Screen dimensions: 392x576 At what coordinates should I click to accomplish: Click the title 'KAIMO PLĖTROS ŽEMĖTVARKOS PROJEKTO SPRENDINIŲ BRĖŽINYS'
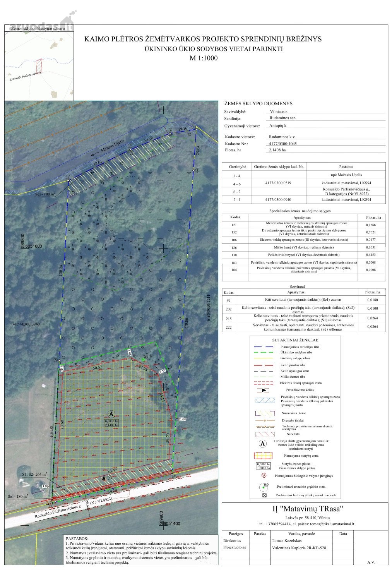click(203, 39)
